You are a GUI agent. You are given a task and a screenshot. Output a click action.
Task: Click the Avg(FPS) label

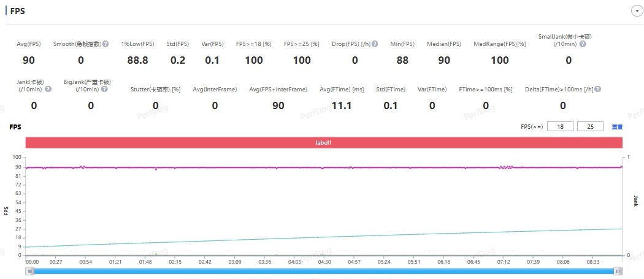(x=29, y=44)
